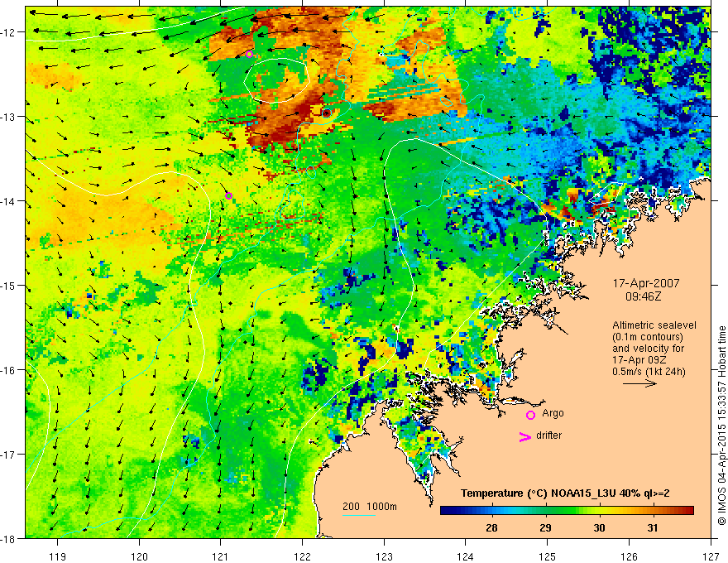Click longitude axis label "127"

[x=711, y=556]
